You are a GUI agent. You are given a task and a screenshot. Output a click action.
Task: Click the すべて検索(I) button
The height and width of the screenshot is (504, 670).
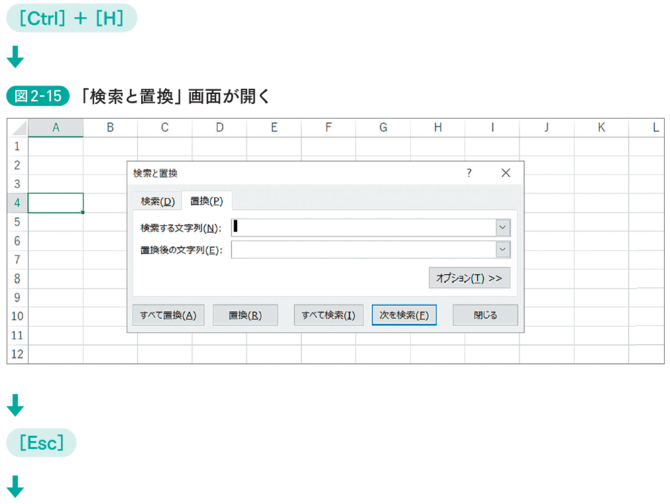pyautogui.click(x=329, y=315)
